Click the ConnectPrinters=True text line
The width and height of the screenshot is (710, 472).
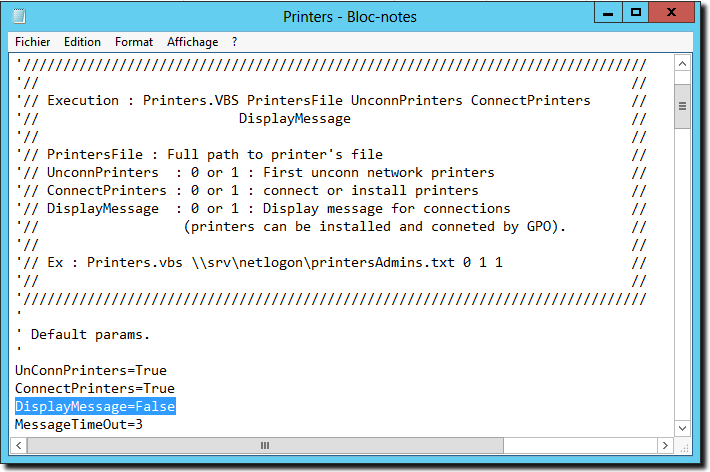point(95,388)
